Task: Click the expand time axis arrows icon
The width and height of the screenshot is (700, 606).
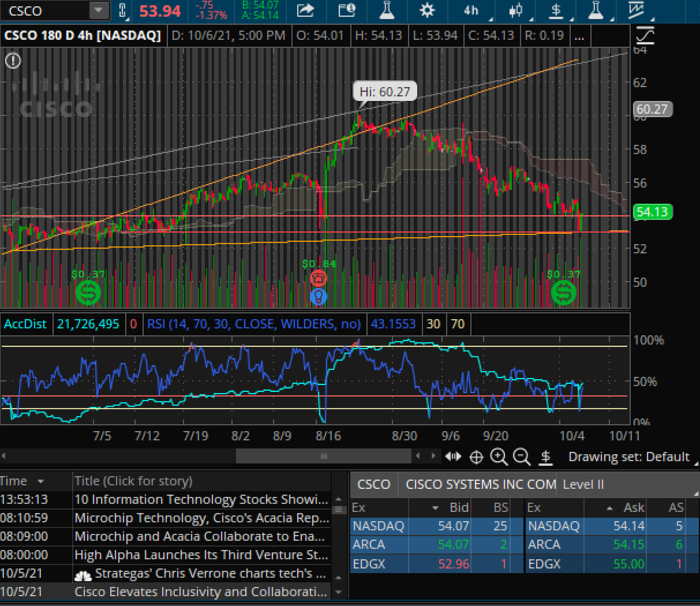Action: click(453, 457)
